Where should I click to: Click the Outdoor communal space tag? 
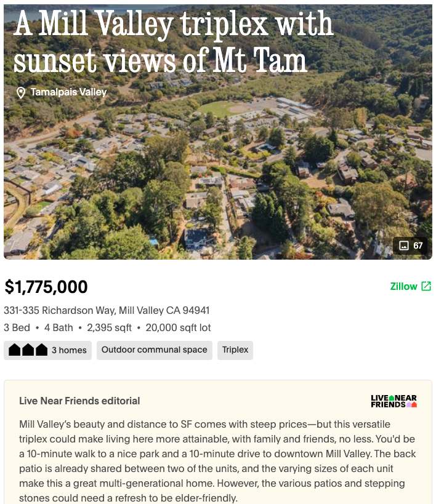point(154,350)
